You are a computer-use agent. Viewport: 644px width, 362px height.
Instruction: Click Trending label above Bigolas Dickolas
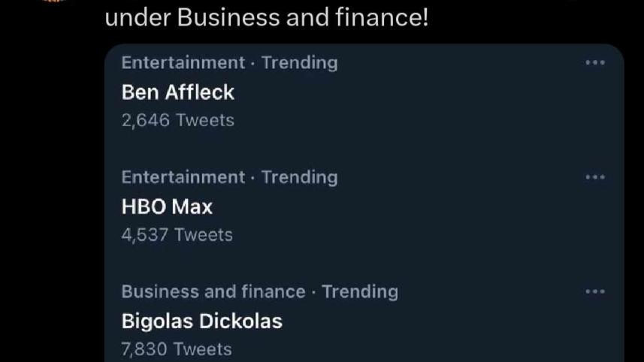tap(360, 291)
